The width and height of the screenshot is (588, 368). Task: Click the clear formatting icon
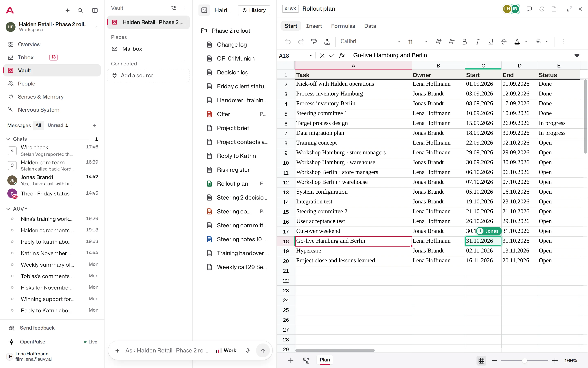tap(327, 42)
